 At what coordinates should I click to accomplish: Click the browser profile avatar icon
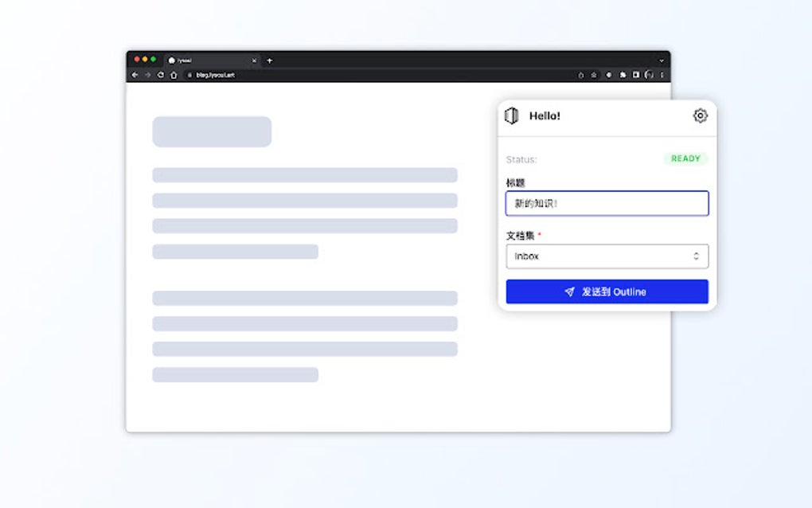(x=647, y=75)
